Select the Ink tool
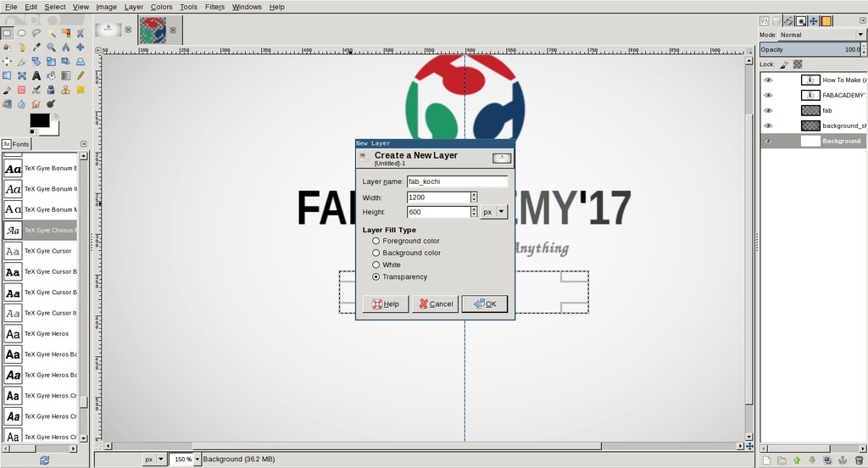The image size is (868, 468). coord(51,90)
